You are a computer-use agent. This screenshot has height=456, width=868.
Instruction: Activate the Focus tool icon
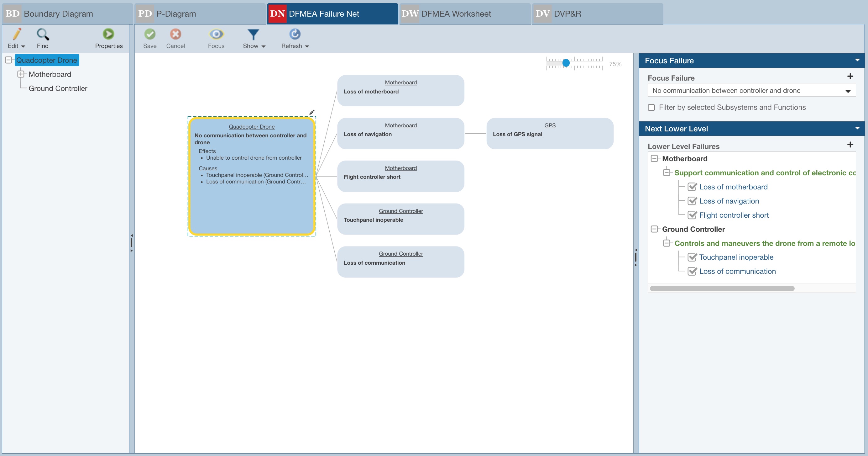[x=216, y=34]
